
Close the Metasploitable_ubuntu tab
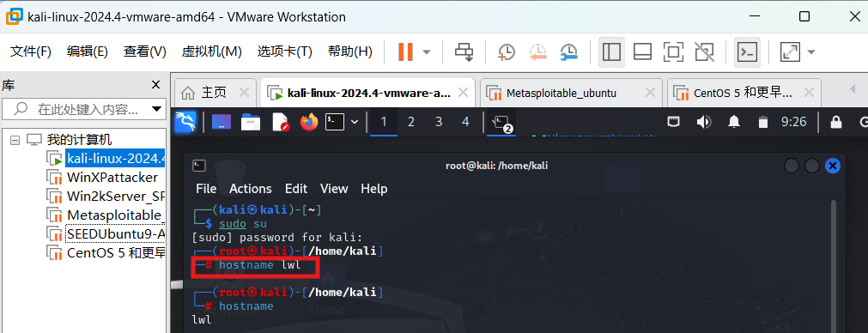tap(651, 93)
